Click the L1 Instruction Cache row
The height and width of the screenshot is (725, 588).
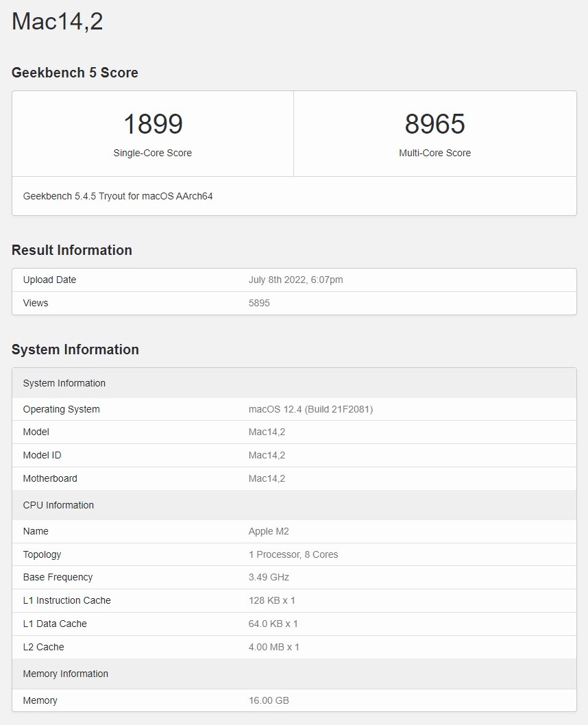[x=67, y=600]
